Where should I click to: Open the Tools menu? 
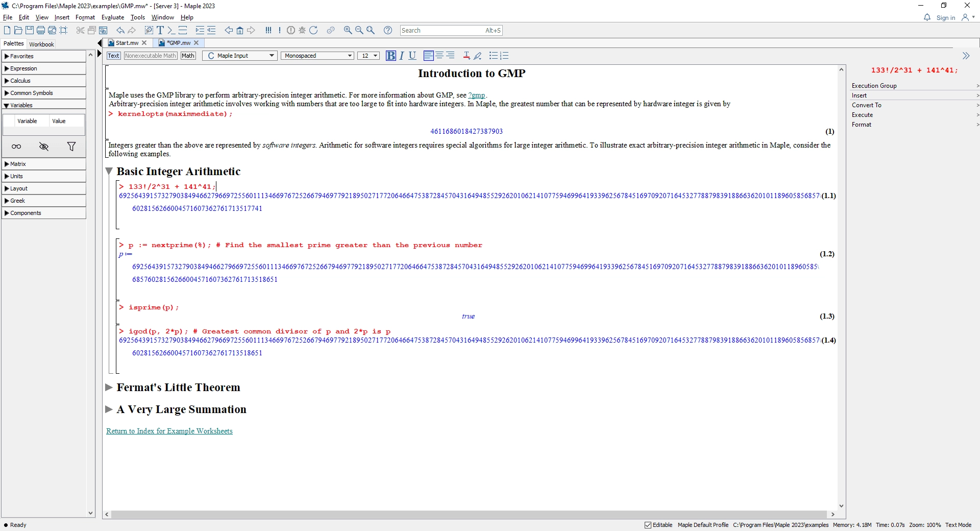coord(138,17)
